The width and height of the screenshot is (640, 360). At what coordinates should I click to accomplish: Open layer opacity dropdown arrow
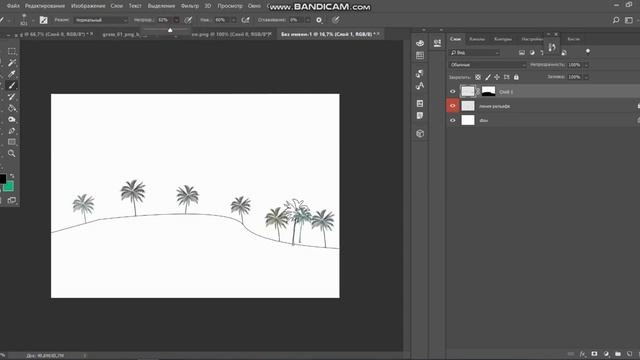[586, 65]
